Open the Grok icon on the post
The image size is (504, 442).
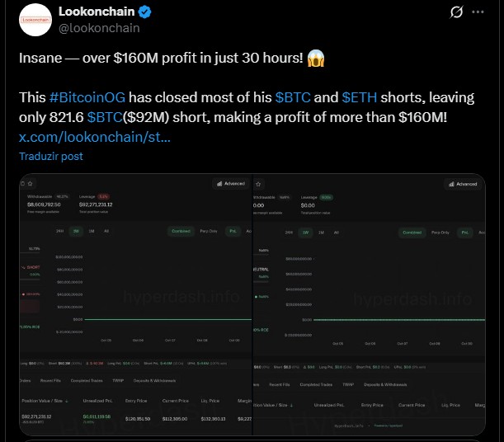[x=455, y=13]
